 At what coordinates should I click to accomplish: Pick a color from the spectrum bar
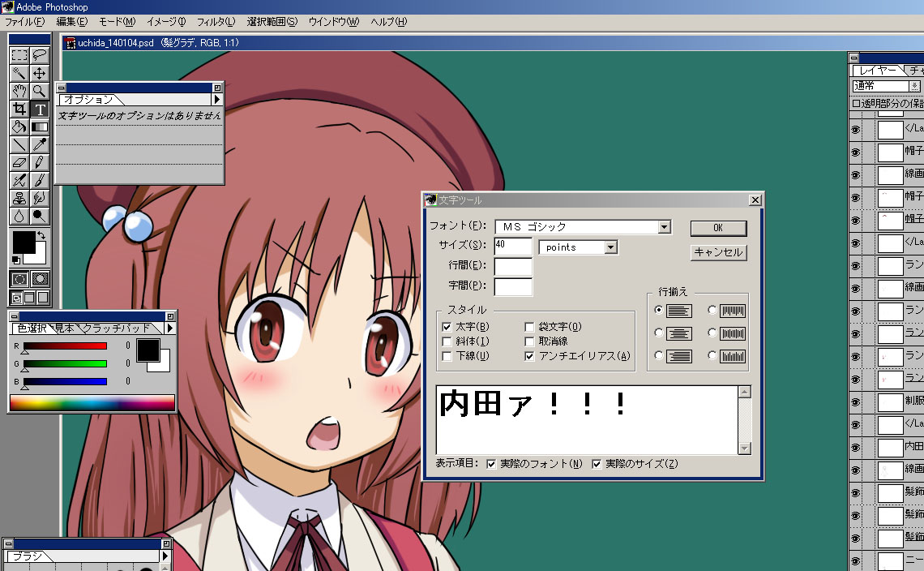click(x=92, y=403)
